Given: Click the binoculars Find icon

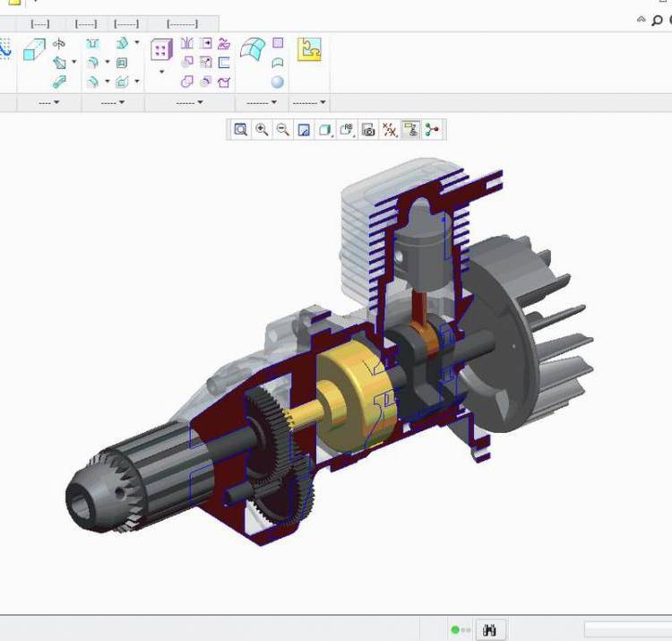Looking at the screenshot, I should point(490,630).
